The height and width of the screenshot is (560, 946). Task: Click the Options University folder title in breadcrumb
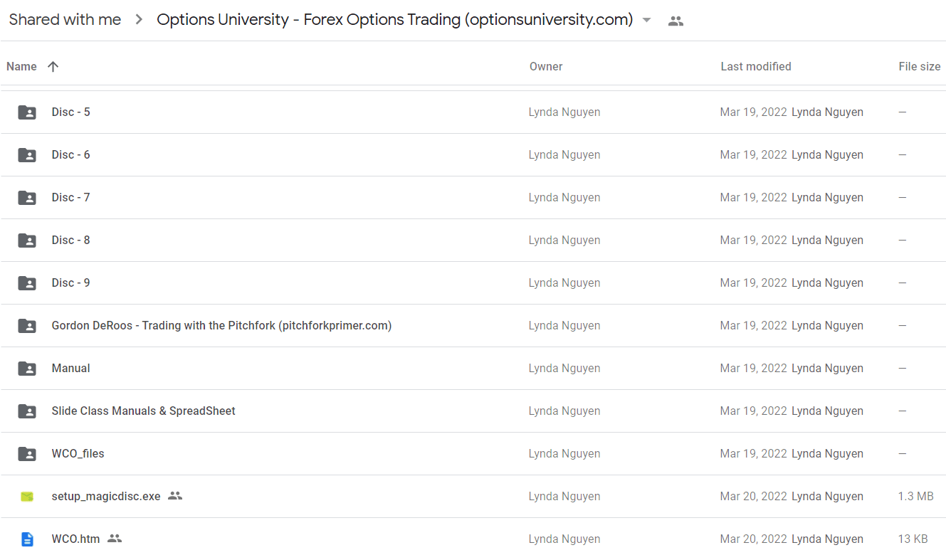[395, 20]
